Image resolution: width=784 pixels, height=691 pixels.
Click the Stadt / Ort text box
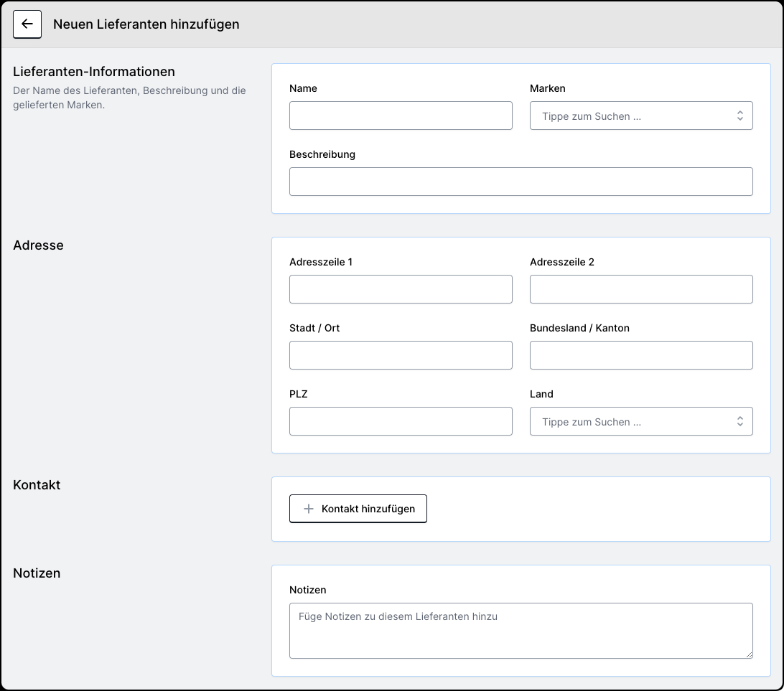pyautogui.click(x=401, y=355)
